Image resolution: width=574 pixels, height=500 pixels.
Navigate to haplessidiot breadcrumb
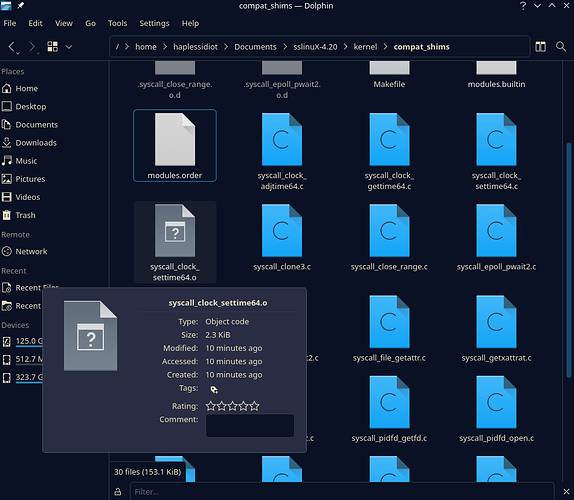[195, 47]
